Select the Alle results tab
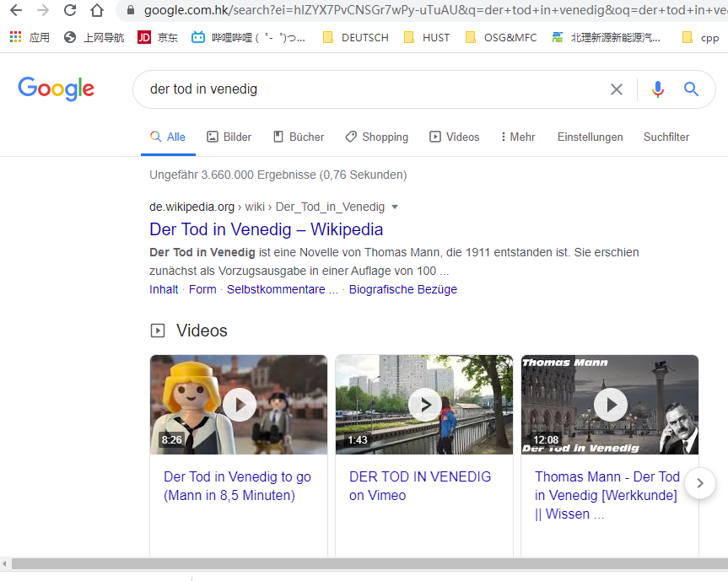This screenshot has height=581, width=728. [168, 137]
